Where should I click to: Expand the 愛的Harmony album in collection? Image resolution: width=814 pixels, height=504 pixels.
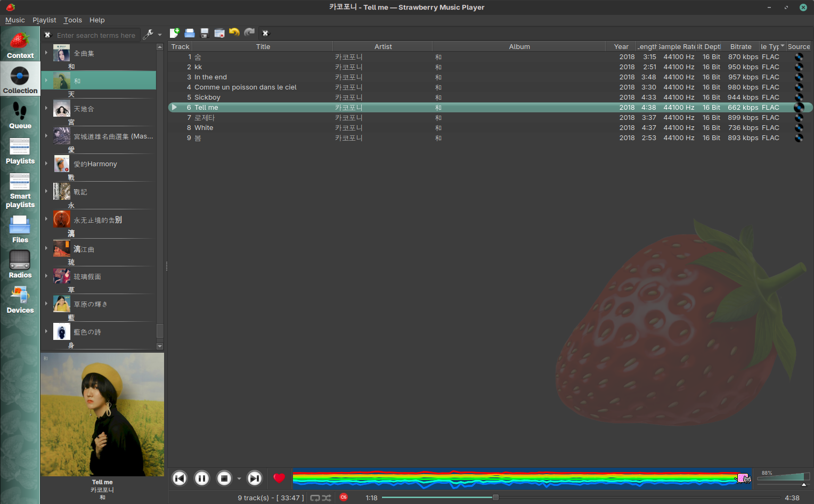(46, 164)
